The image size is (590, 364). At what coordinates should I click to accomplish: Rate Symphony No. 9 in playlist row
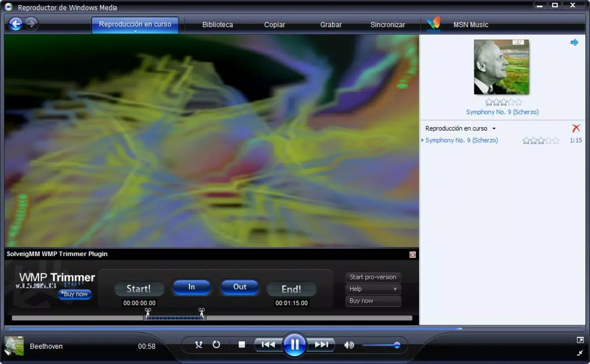pos(541,141)
